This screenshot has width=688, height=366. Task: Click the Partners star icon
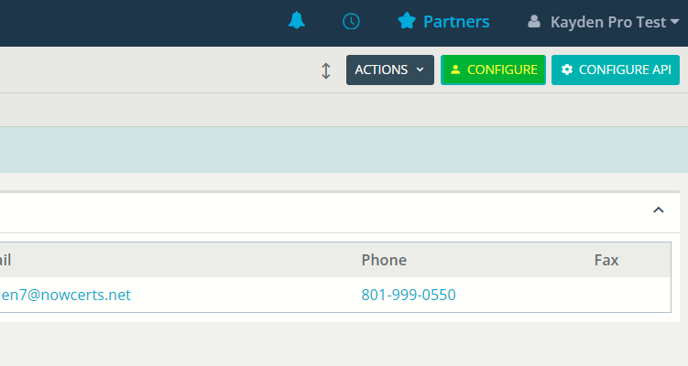(x=407, y=21)
